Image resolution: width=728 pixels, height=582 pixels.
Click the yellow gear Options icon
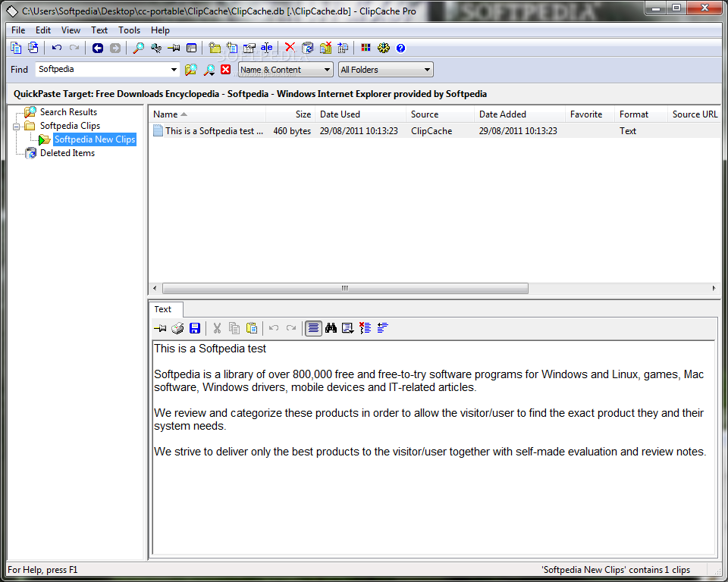(384, 48)
